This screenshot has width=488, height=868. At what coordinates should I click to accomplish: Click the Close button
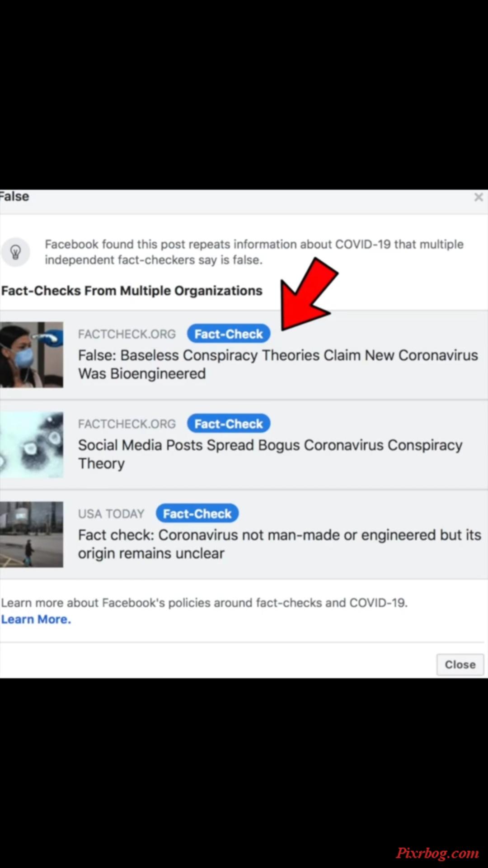pyautogui.click(x=460, y=665)
